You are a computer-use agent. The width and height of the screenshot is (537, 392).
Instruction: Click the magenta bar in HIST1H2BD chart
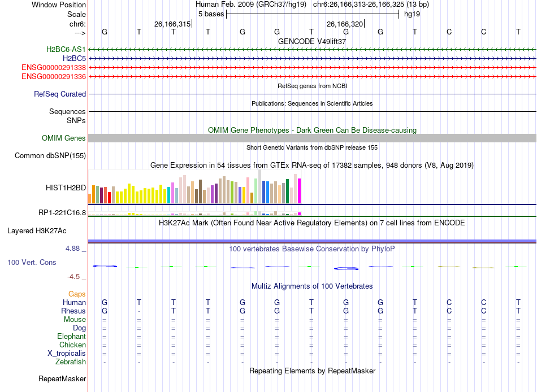click(300, 191)
